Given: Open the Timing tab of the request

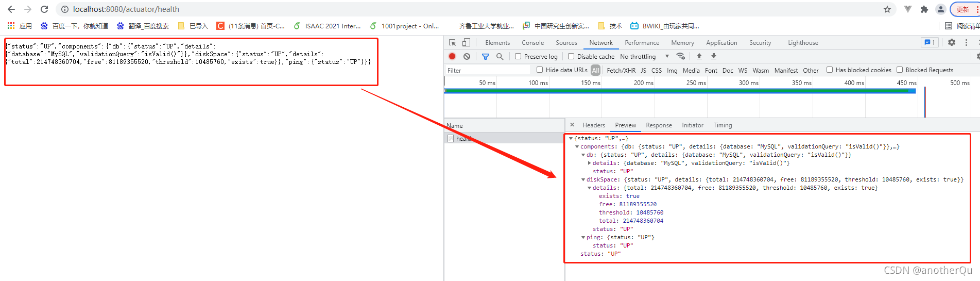Looking at the screenshot, I should pyautogui.click(x=723, y=125).
